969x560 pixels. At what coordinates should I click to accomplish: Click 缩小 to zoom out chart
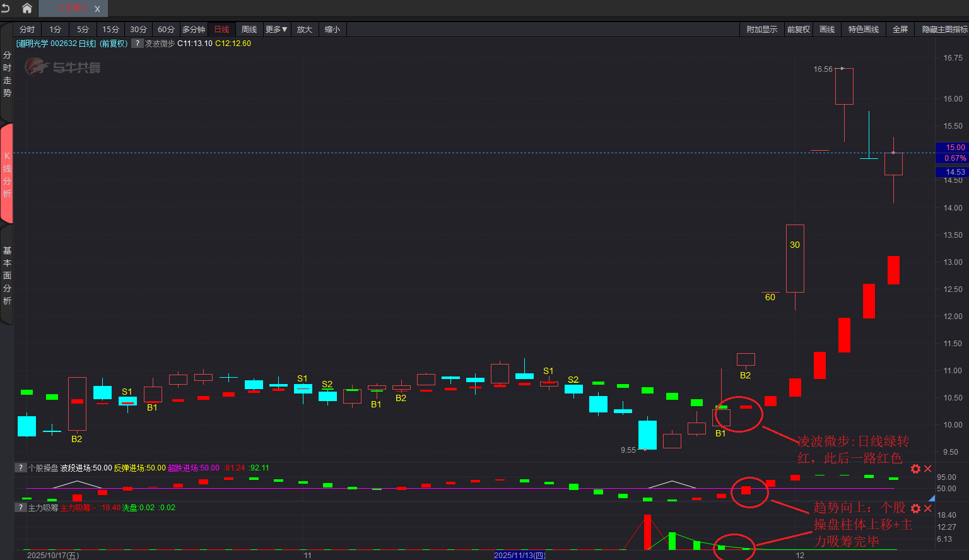[x=332, y=30]
